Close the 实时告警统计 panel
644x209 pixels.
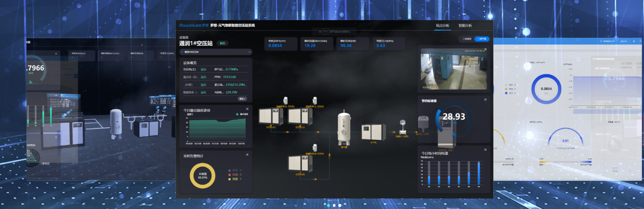pyautogui.click(x=247, y=154)
